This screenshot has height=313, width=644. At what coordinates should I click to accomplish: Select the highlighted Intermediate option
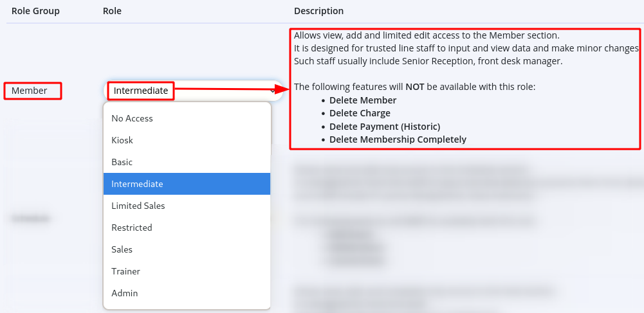click(x=137, y=184)
